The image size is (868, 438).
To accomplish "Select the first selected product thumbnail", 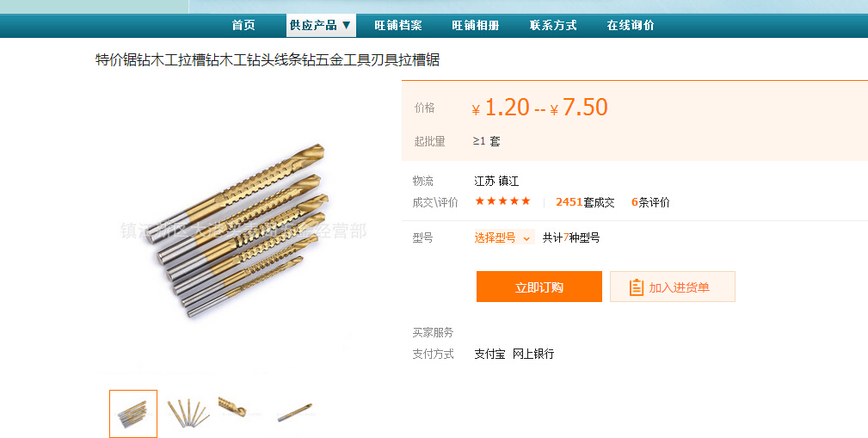I will click(x=133, y=414).
